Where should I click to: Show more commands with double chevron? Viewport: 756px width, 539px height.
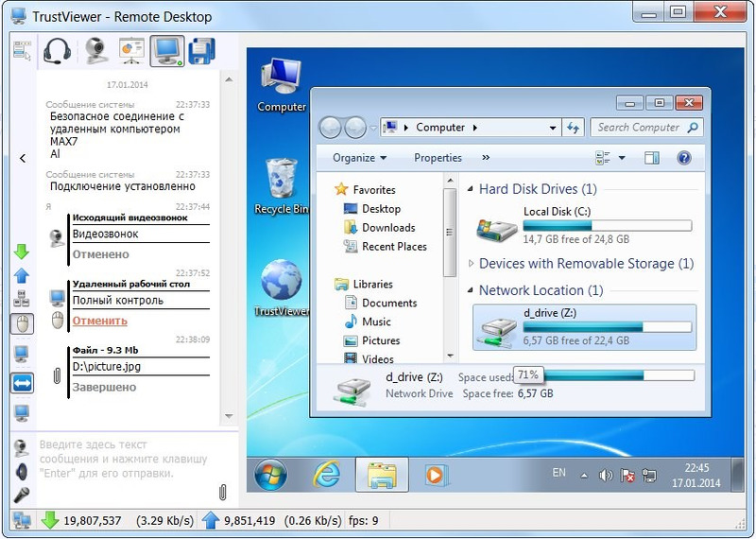pos(486,157)
